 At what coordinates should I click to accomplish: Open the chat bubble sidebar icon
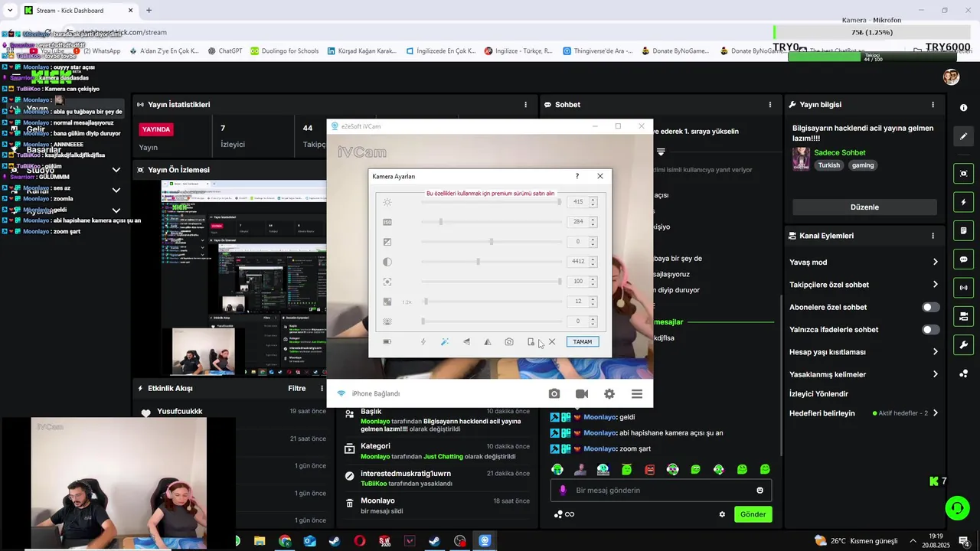pyautogui.click(x=963, y=259)
